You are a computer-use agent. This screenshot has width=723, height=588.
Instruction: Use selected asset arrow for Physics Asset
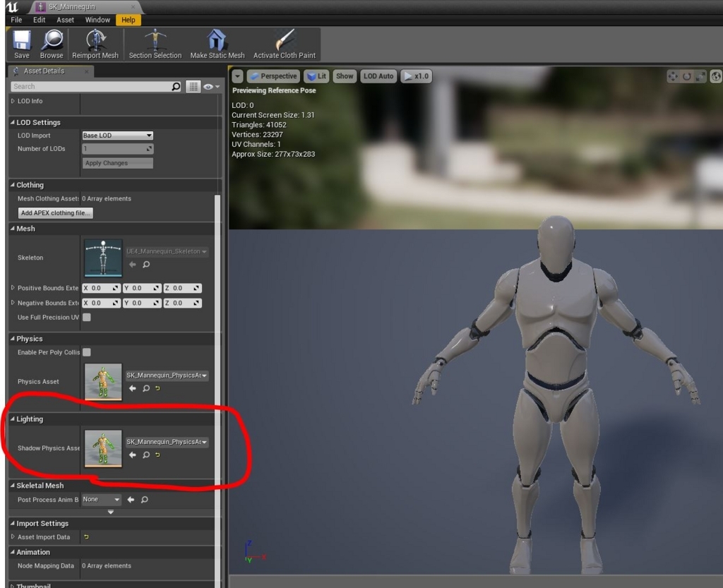click(132, 388)
